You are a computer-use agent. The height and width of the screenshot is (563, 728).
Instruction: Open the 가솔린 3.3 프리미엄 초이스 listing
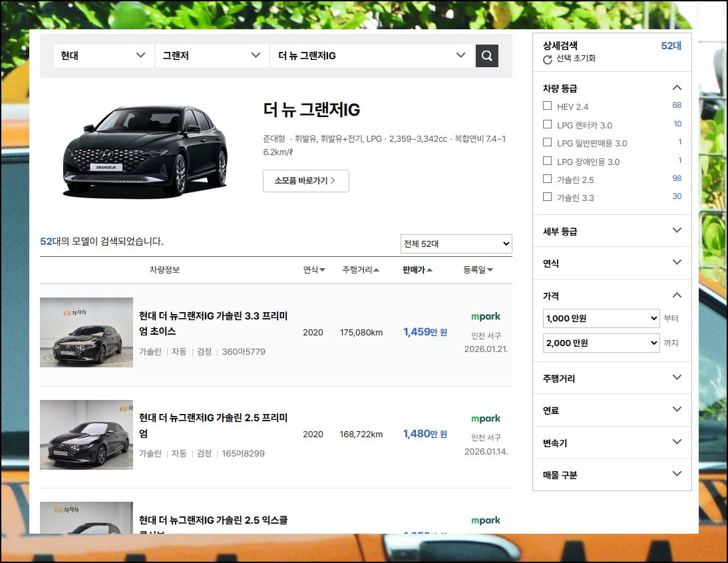(x=214, y=323)
